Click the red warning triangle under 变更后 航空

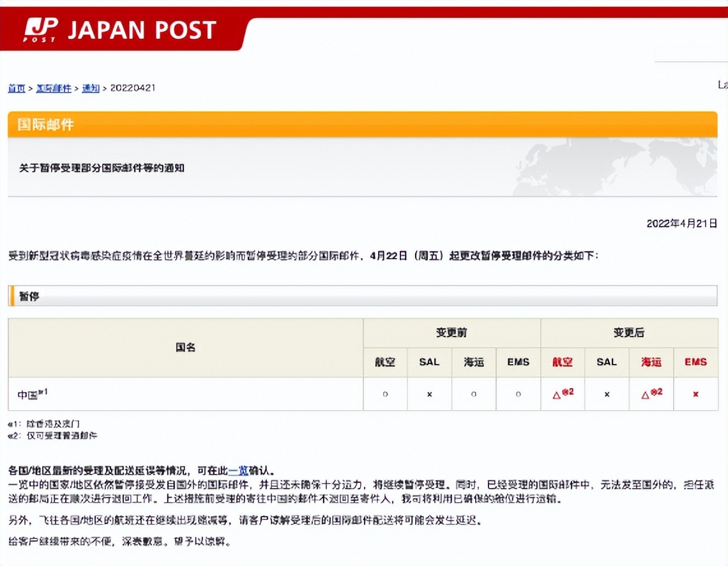(x=557, y=395)
